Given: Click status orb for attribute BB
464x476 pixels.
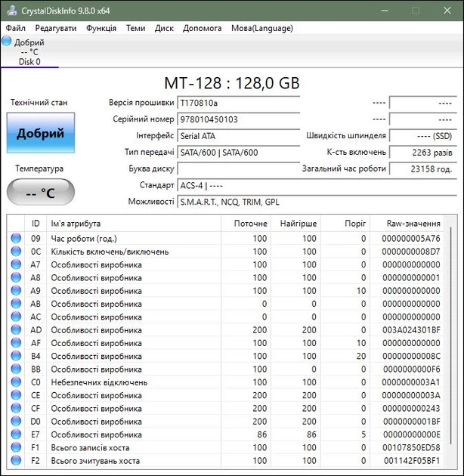Looking at the screenshot, I should pos(16,369).
